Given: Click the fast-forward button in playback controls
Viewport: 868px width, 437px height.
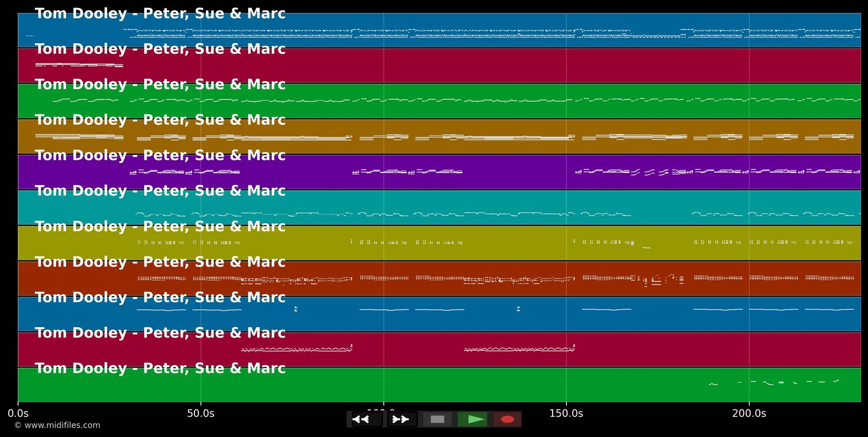Looking at the screenshot, I should click(402, 419).
